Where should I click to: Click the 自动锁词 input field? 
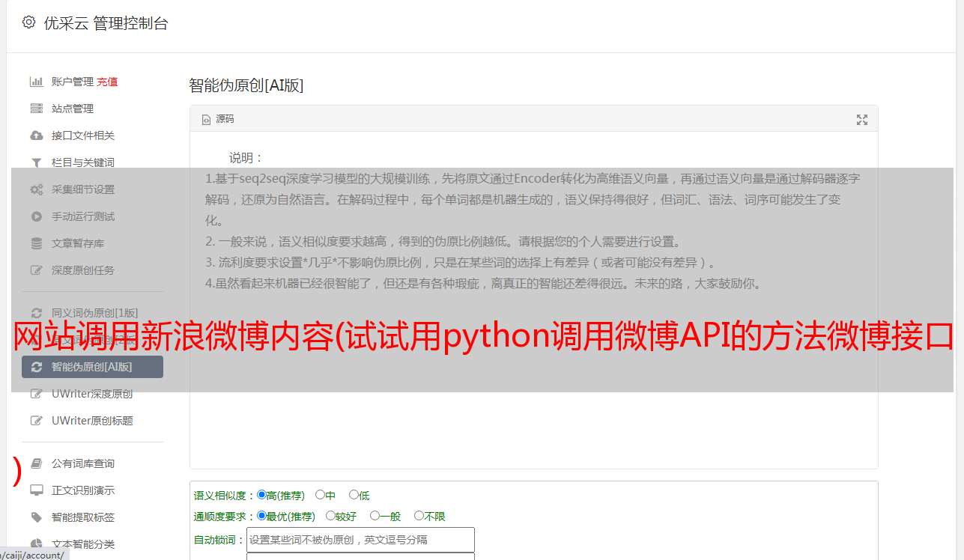360,540
